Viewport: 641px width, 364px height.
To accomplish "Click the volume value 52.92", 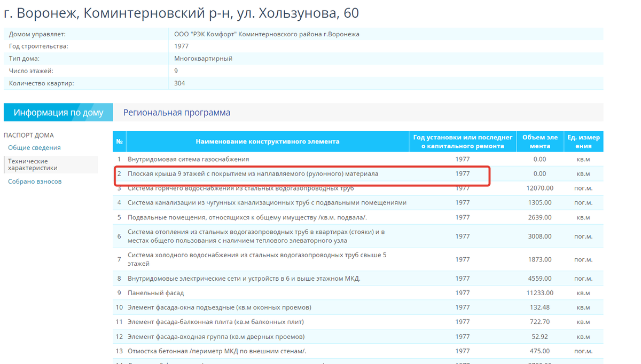I will coord(540,337).
